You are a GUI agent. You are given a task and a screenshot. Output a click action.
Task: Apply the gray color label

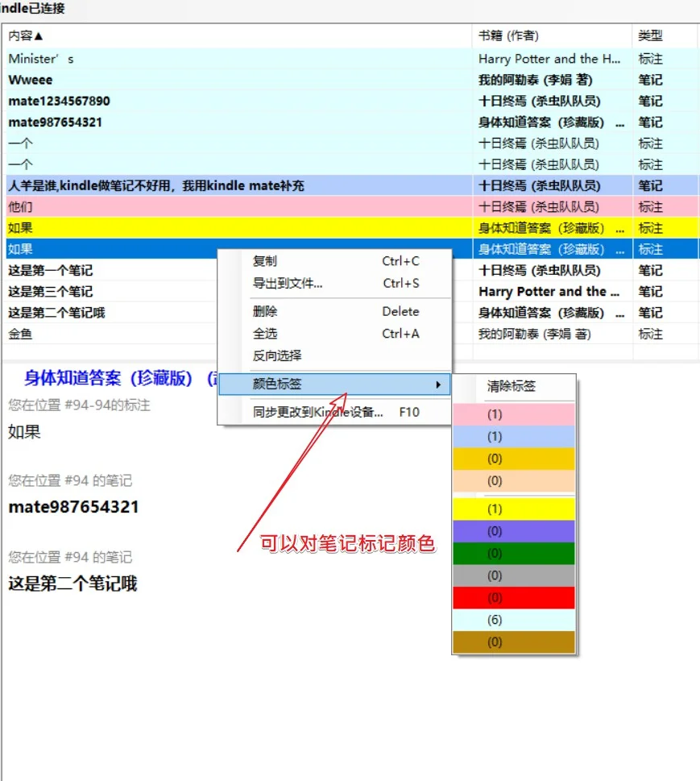[x=514, y=575]
